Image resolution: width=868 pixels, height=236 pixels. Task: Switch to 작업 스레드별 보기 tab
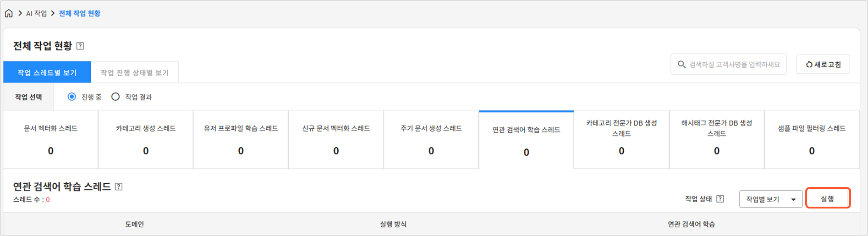(47, 72)
